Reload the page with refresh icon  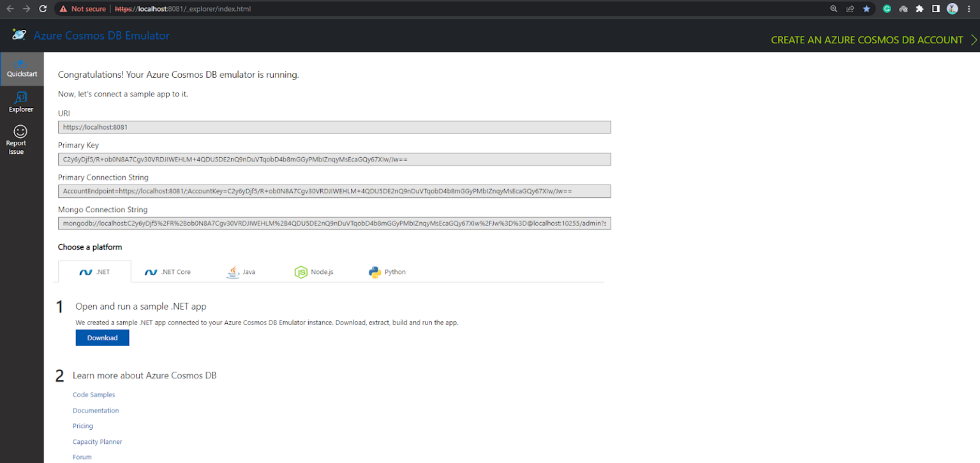click(43, 8)
